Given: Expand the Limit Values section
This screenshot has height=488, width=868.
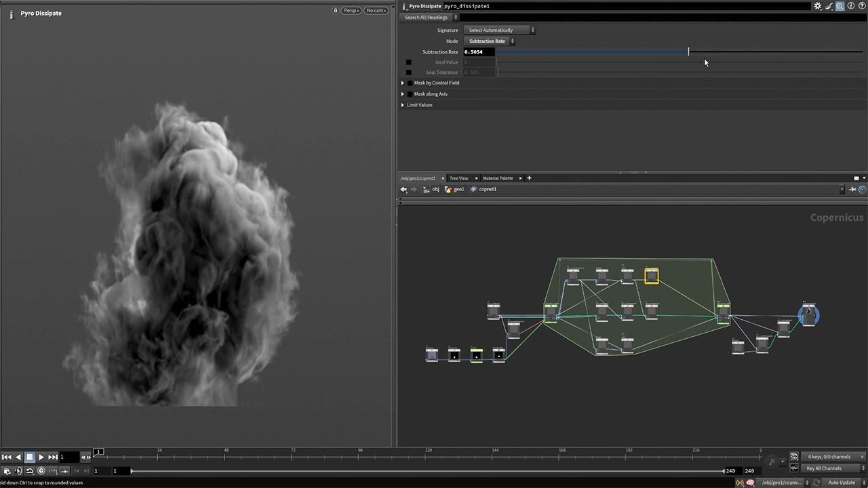Looking at the screenshot, I should point(403,105).
